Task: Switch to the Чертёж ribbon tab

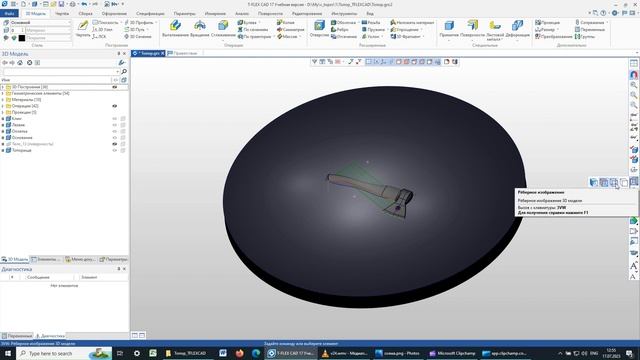Action: 62,13
